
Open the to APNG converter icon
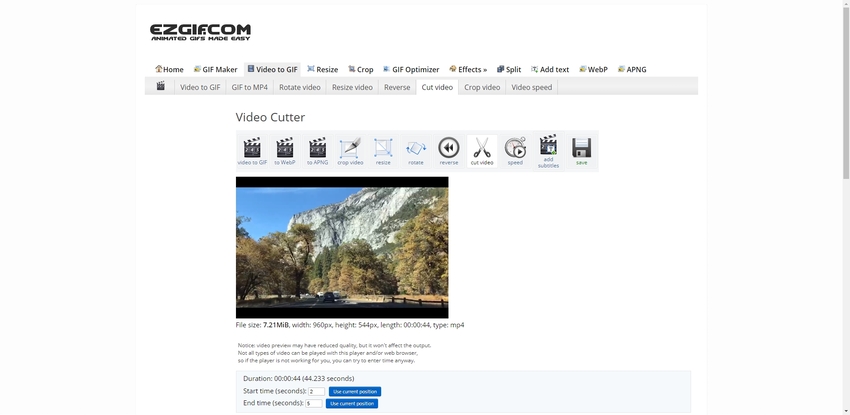317,150
